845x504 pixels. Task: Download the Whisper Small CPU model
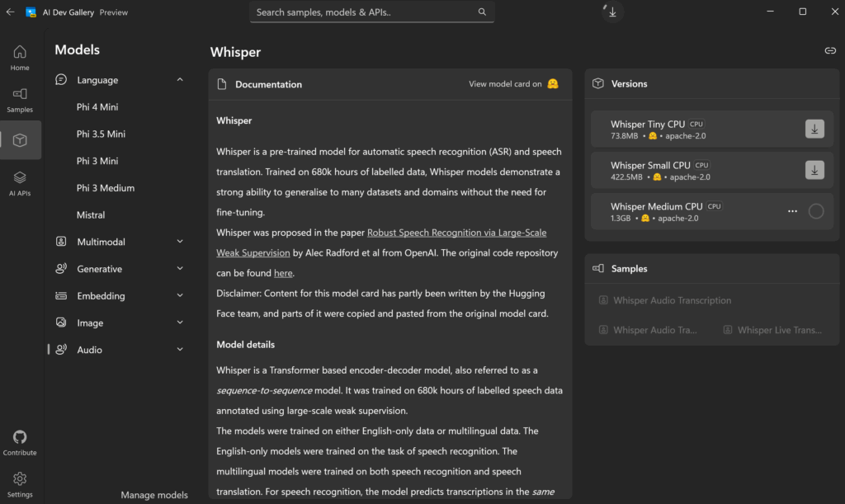[814, 170]
